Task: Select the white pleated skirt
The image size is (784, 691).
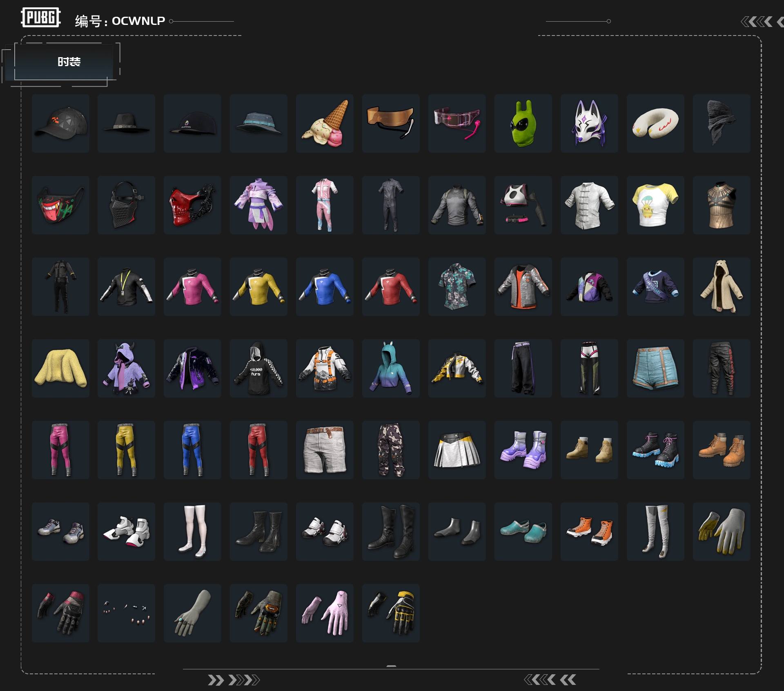Action: coord(457,450)
